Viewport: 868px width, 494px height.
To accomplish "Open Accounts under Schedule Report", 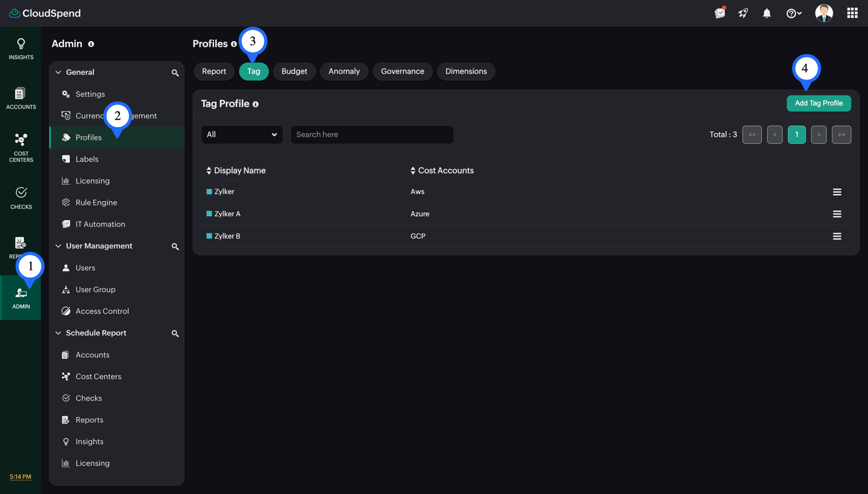I will pos(117,355).
